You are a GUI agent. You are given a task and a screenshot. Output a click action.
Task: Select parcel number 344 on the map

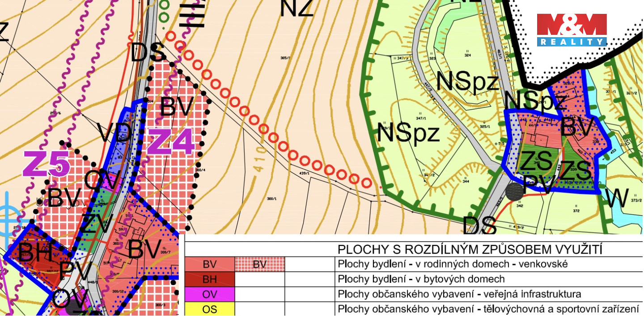coord(465,181)
